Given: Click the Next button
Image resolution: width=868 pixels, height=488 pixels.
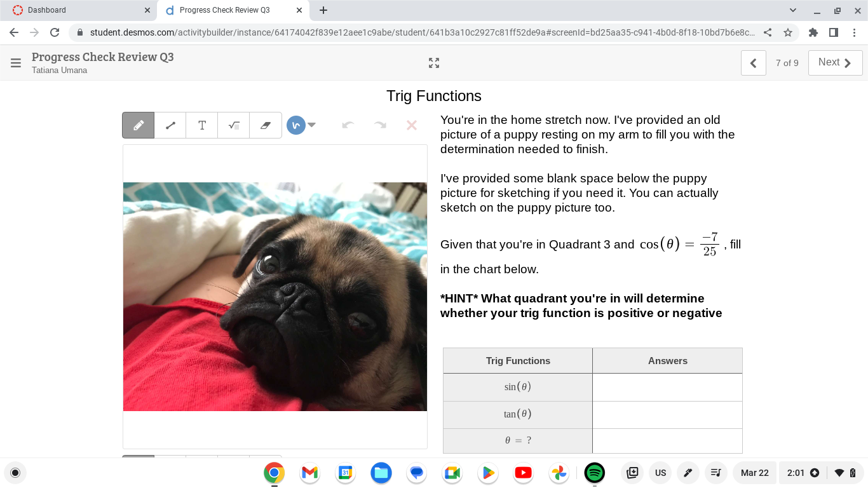Looking at the screenshot, I should pos(835,63).
